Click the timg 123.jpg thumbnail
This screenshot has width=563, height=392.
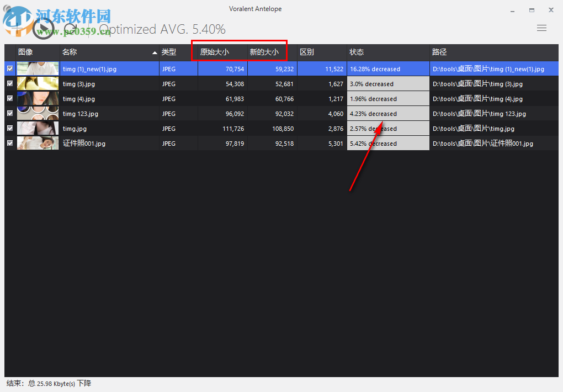point(38,113)
